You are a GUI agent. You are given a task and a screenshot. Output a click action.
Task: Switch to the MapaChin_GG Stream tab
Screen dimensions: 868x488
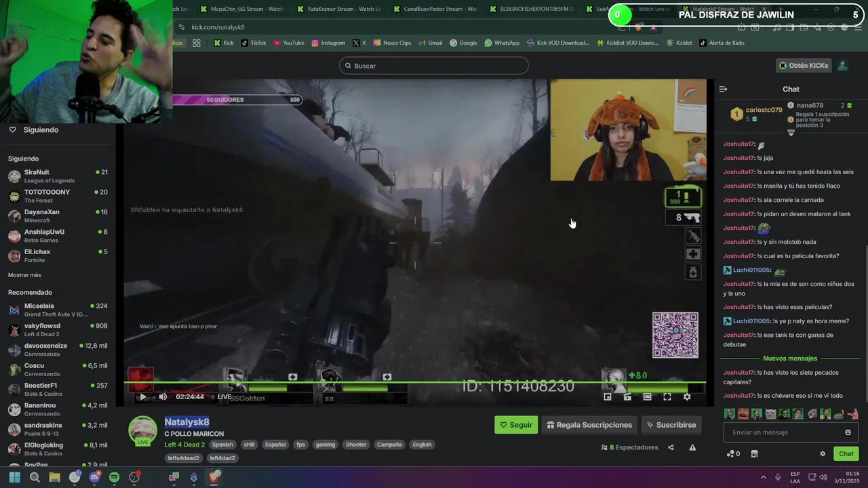pos(242,9)
